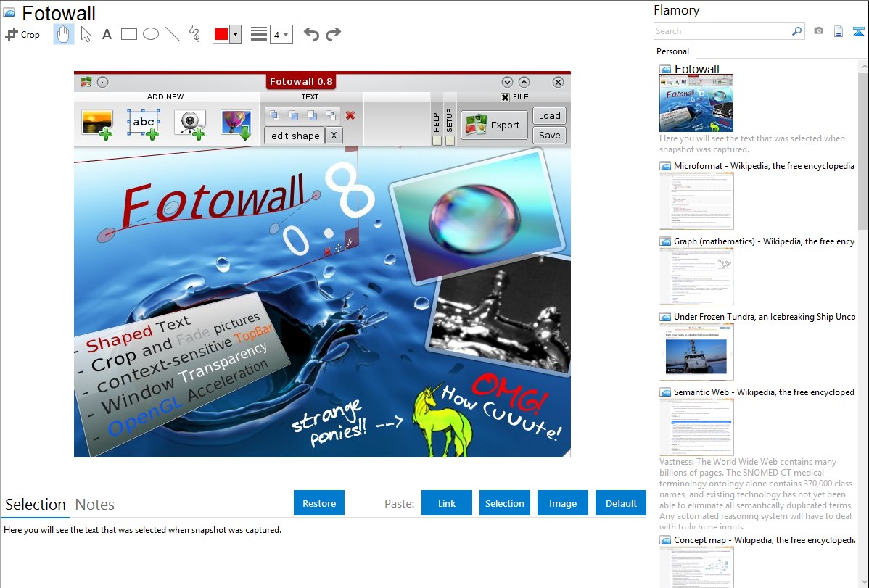The image size is (869, 588).
Task: Activate the hand pan tool
Action: tap(64, 34)
